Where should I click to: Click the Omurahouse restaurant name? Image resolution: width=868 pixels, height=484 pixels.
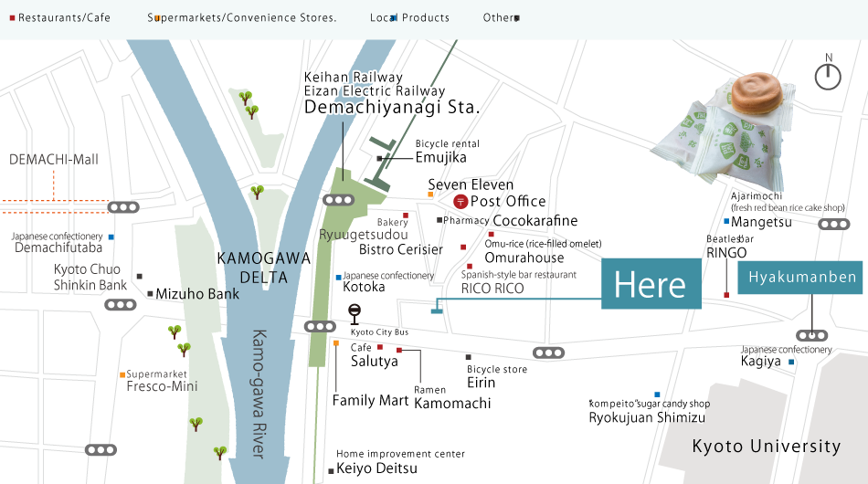pos(524,258)
